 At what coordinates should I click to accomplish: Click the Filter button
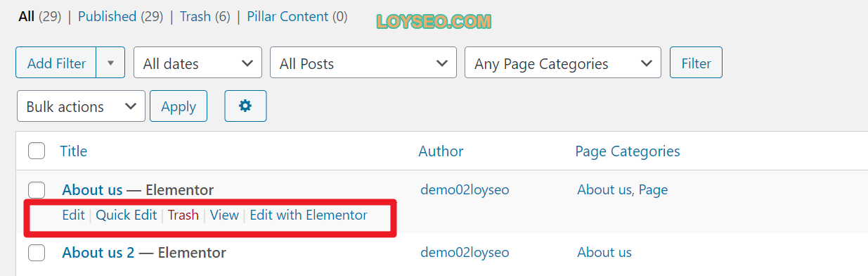[x=696, y=63]
